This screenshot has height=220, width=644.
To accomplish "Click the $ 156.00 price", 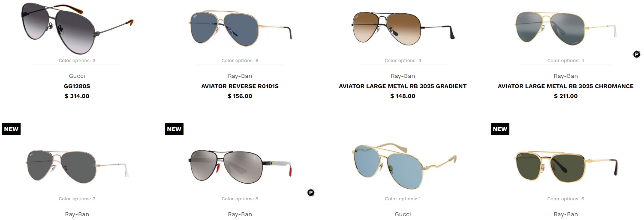I will click(x=240, y=96).
